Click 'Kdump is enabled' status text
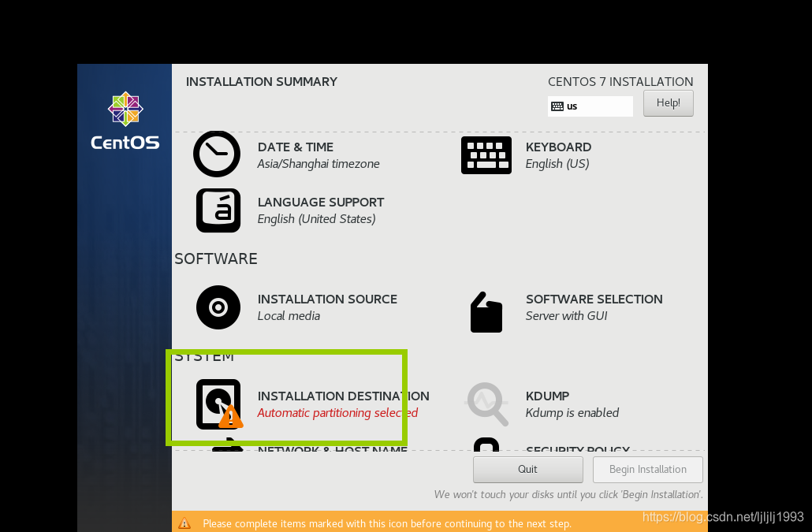The height and width of the screenshot is (532, 812). [572, 413]
